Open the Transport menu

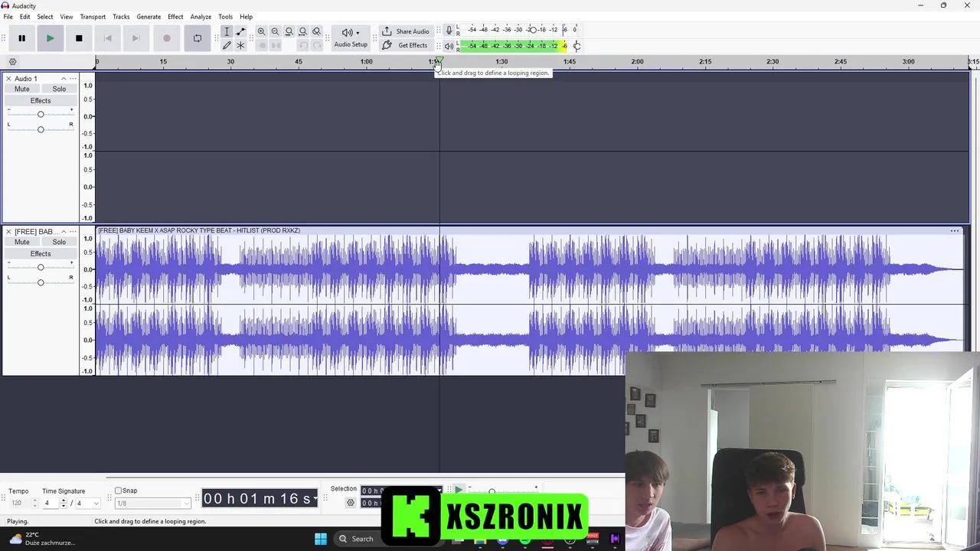[x=93, y=17]
